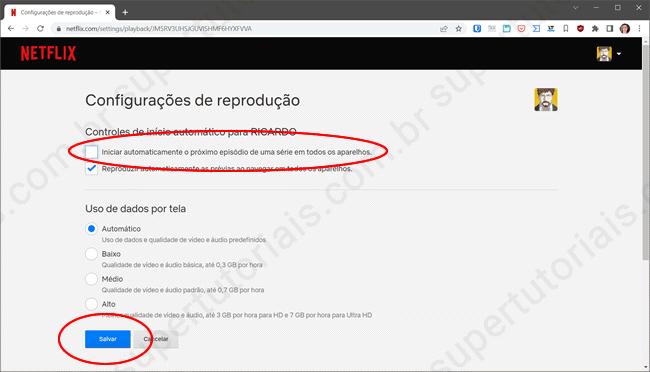This screenshot has height=372, width=650.
Task: Open the Extensions puzzle-piece menu
Action: 595,29
